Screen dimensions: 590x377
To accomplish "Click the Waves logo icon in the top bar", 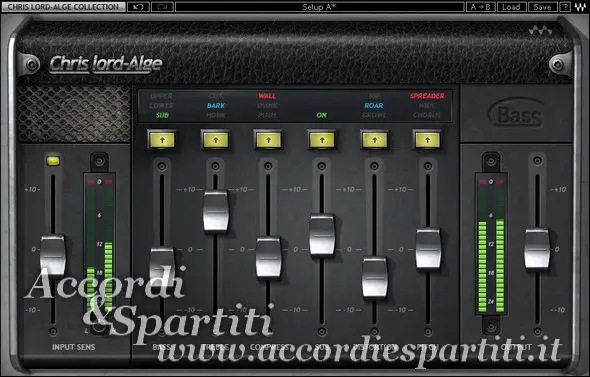I will [x=580, y=7].
